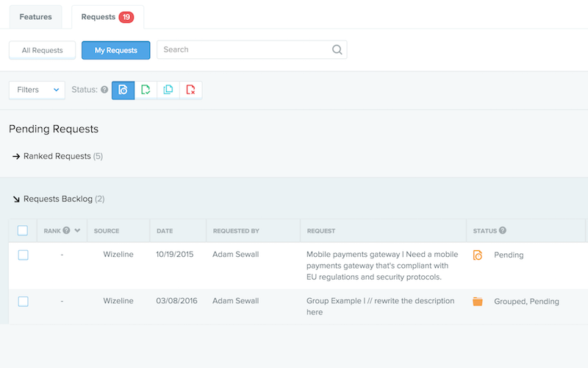
Task: Filter by grouped status icon
Action: coord(168,90)
